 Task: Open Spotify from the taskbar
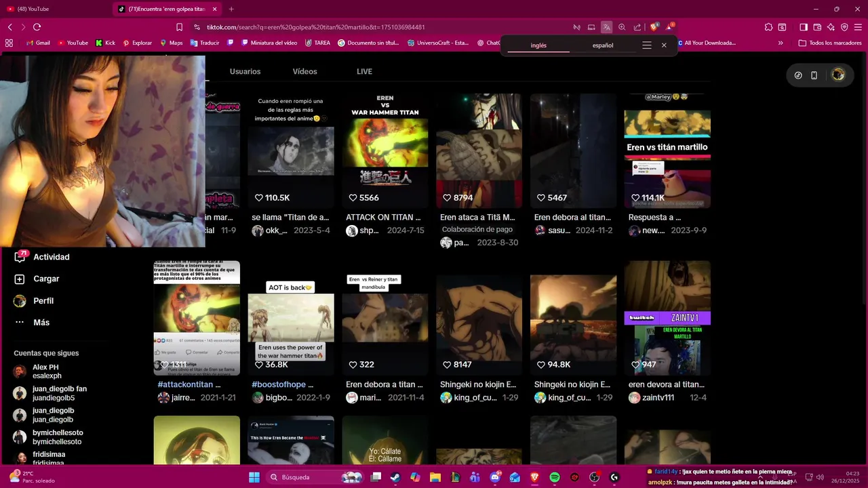tap(555, 477)
